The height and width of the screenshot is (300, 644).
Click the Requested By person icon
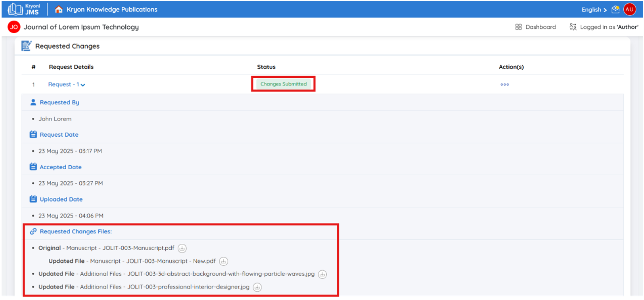(33, 102)
